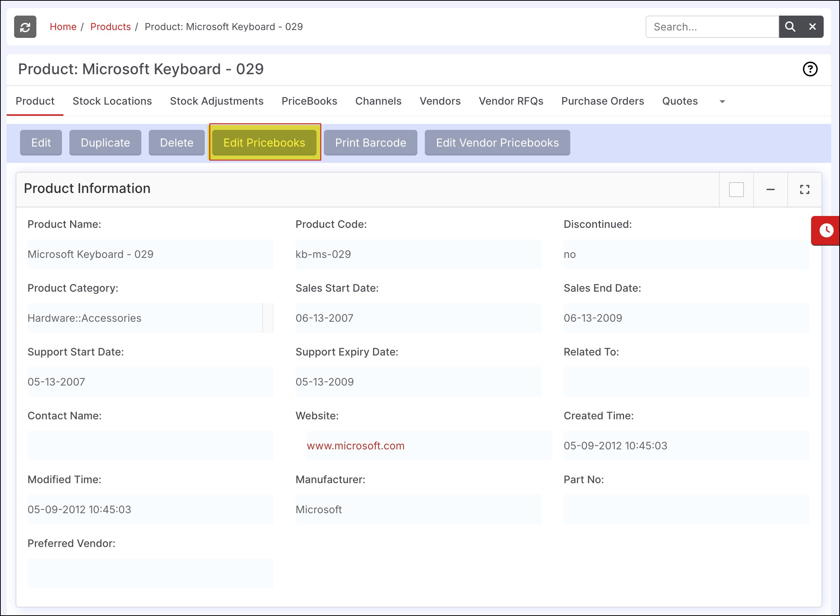This screenshot has height=616, width=840.
Task: Click Discontinued value no
Action: [686, 254]
